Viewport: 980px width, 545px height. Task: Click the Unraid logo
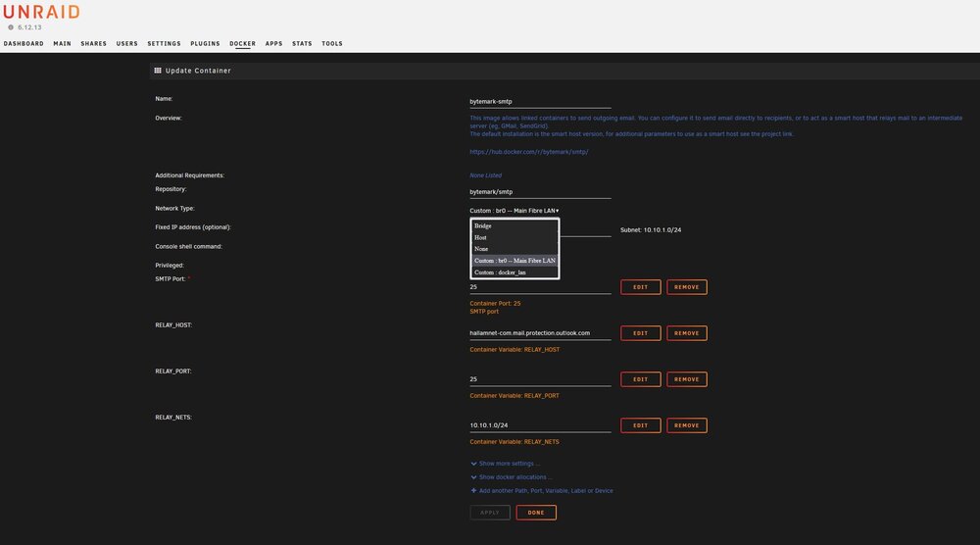41,12
